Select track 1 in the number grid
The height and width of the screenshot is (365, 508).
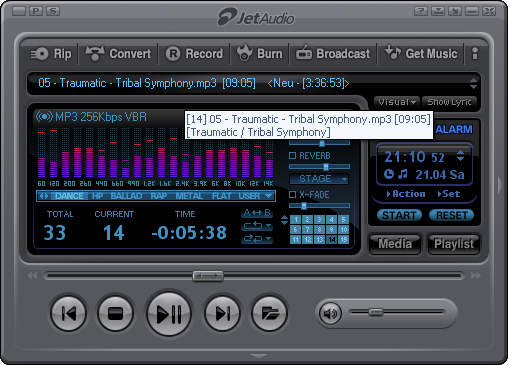pos(295,219)
